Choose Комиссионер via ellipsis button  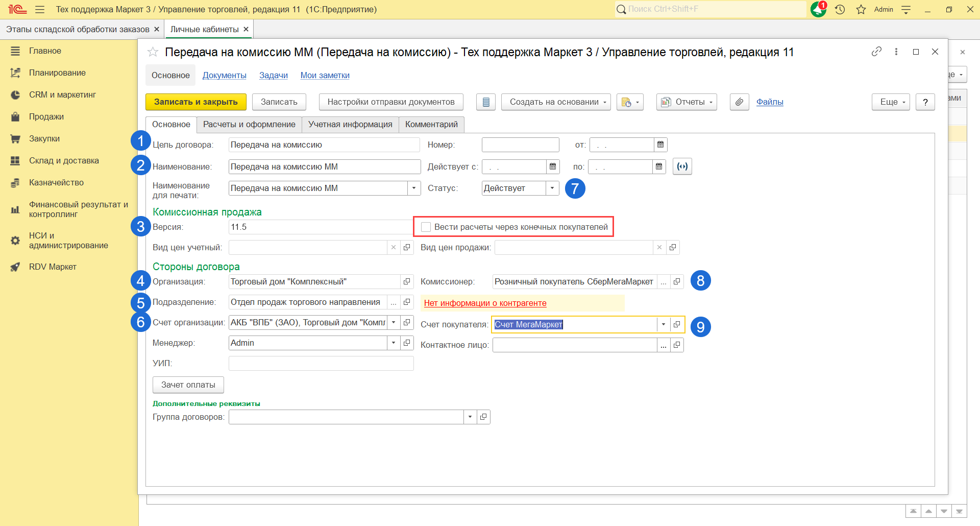pyautogui.click(x=664, y=282)
